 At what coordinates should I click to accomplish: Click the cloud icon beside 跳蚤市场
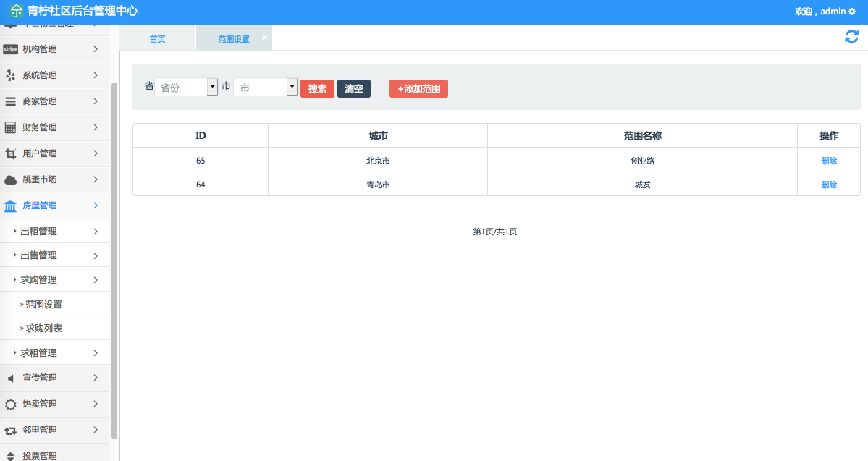tap(11, 179)
